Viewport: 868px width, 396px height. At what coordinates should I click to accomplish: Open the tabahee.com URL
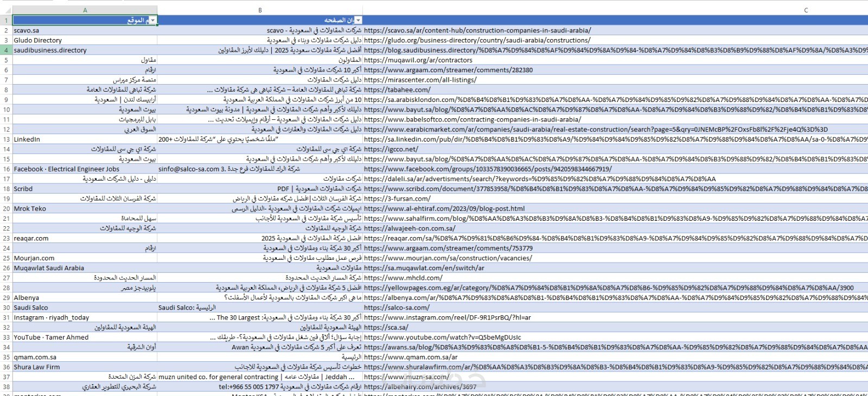coord(397,90)
